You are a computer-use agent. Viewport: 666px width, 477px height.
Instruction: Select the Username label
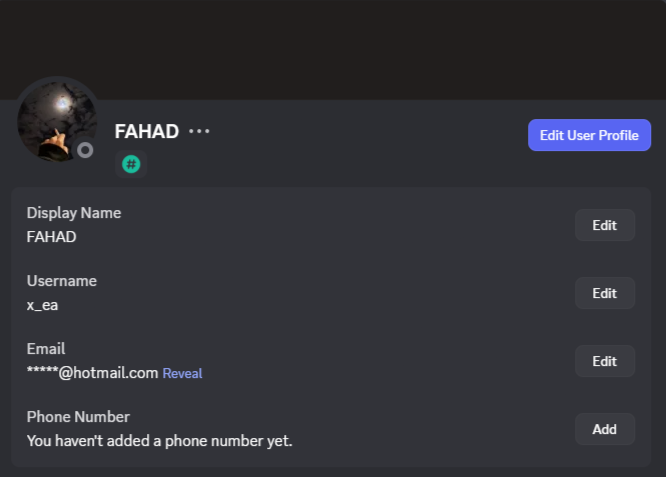click(x=61, y=281)
